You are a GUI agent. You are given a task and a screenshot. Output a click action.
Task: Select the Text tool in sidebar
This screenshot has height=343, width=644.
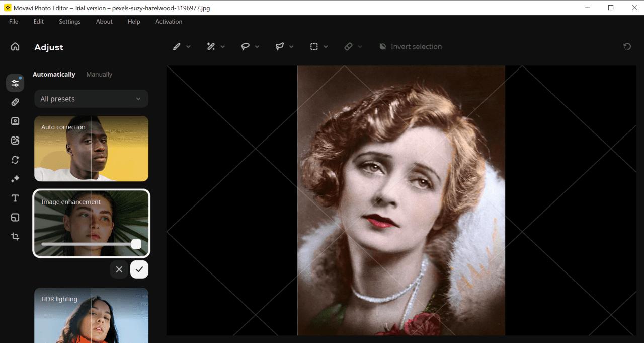point(15,198)
